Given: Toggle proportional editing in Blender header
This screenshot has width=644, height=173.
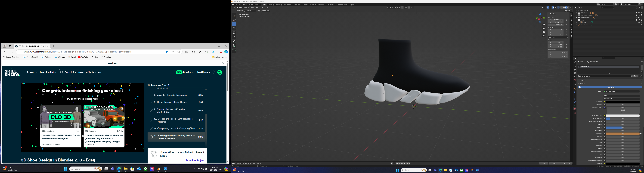Looking at the screenshot, I should (409, 7).
